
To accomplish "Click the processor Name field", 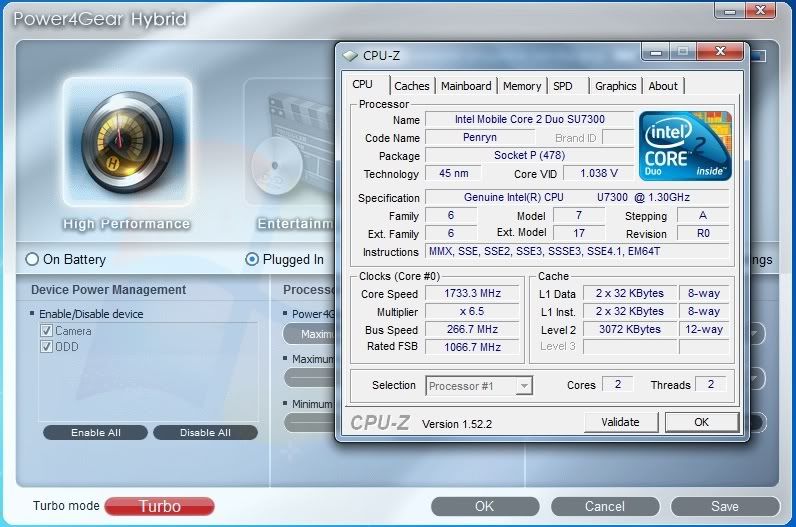I will 529,120.
